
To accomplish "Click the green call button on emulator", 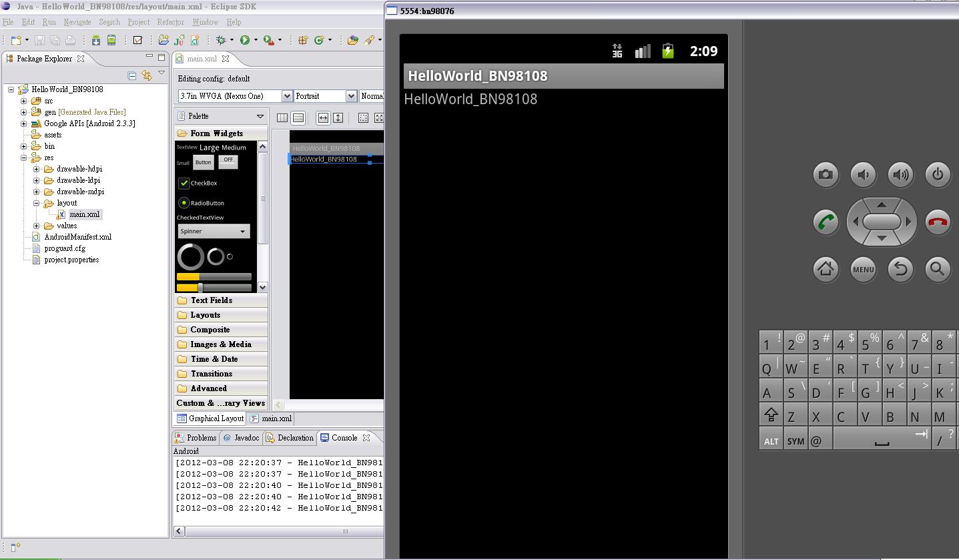I will pyautogui.click(x=826, y=222).
